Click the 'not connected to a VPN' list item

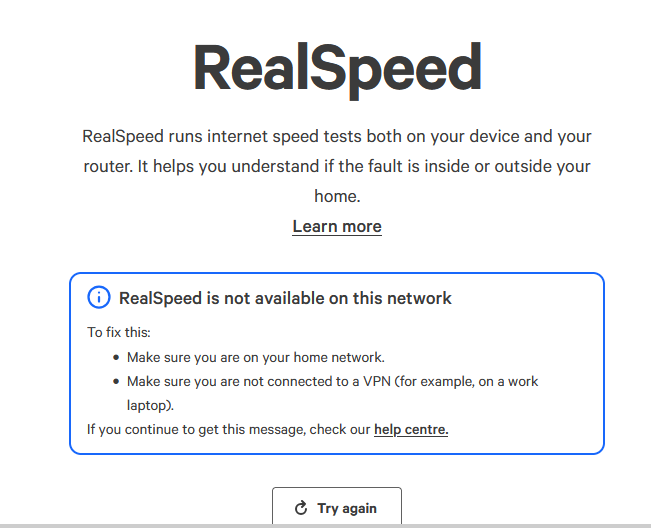(x=333, y=393)
